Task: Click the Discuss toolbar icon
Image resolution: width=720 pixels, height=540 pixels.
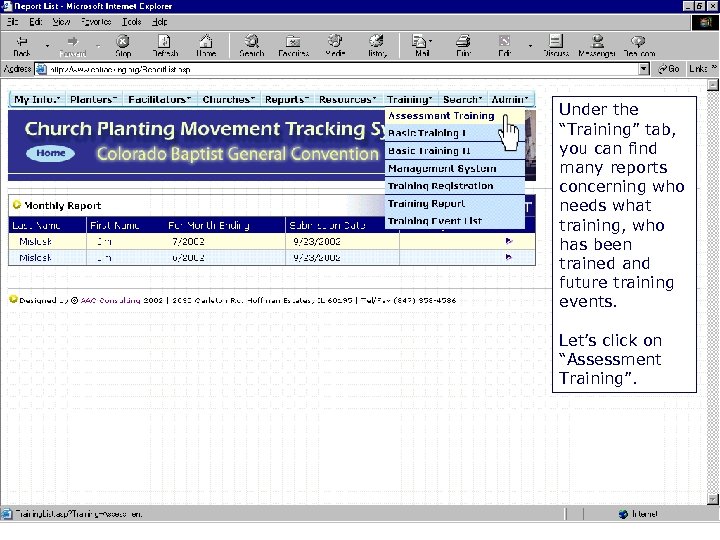Action: tap(556, 46)
